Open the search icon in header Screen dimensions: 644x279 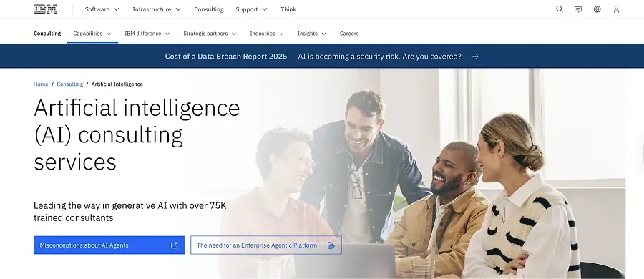tap(560, 9)
